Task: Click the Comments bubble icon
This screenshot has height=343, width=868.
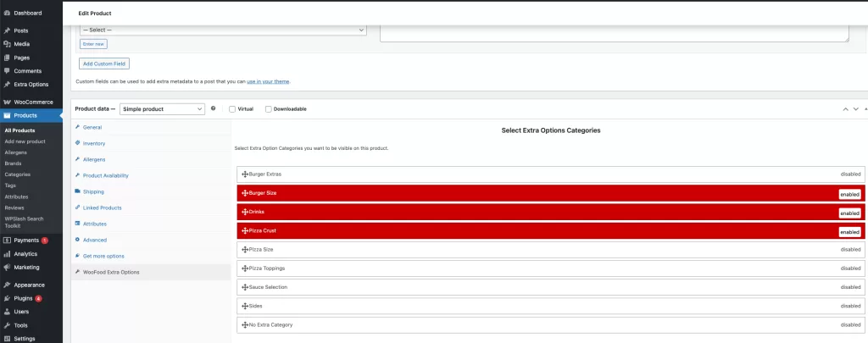Action: point(7,71)
